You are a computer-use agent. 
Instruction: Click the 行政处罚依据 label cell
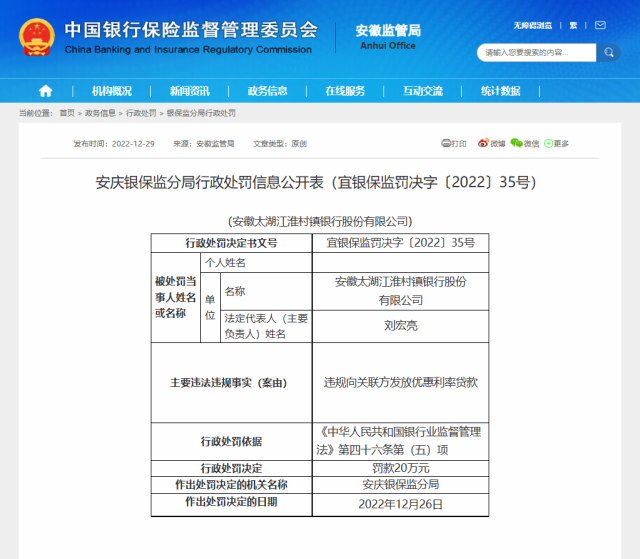pyautogui.click(x=231, y=441)
